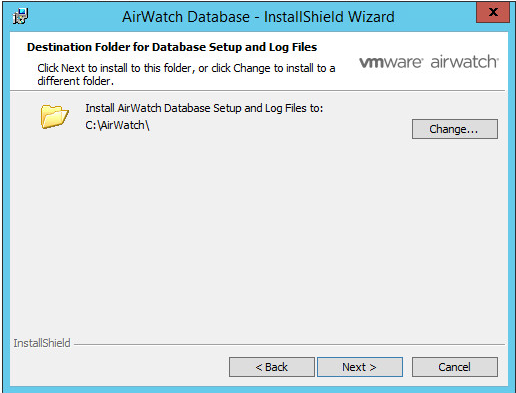Click the installer icon in the title bar
This screenshot has width=516, height=393.
pyautogui.click(x=21, y=16)
